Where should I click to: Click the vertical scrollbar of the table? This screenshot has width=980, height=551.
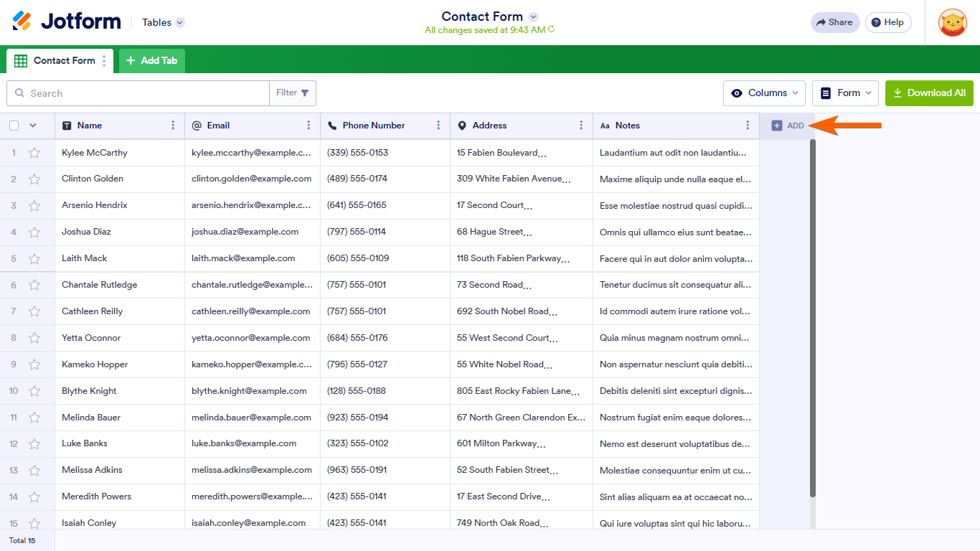click(x=812, y=316)
